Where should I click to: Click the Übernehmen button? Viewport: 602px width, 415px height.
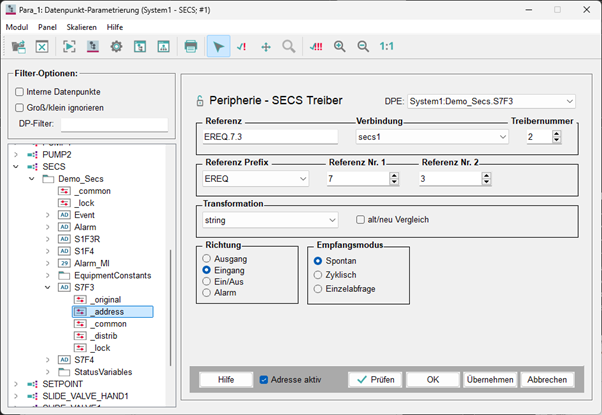(490, 380)
